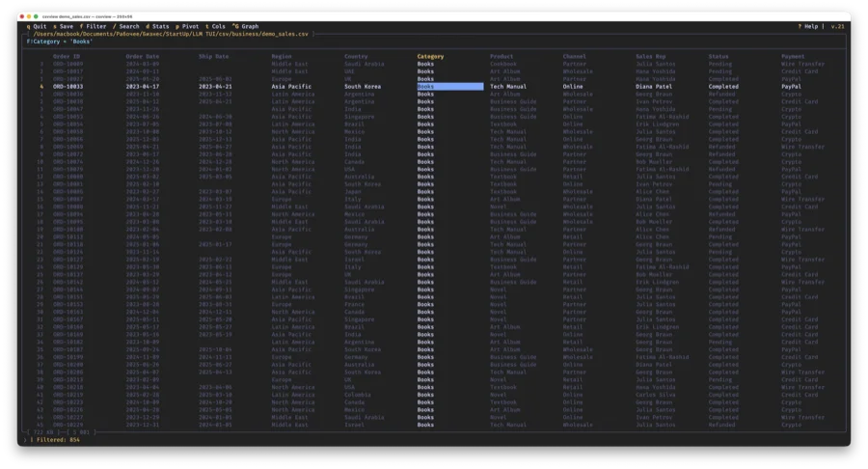Open the Stats view
This screenshot has height=469, width=868.
click(158, 26)
